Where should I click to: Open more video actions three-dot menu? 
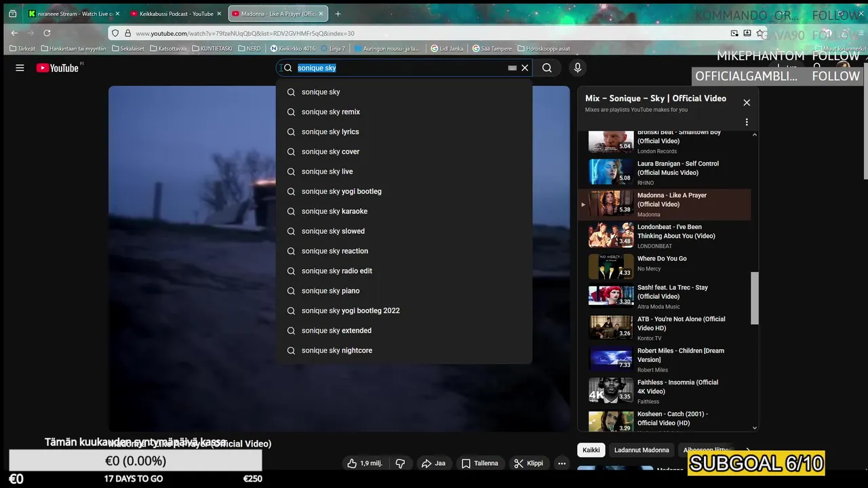tap(561, 464)
